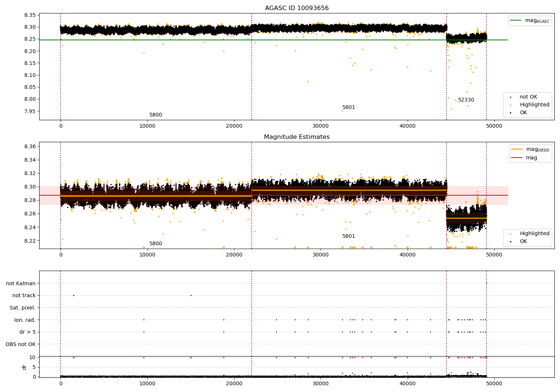
Task: Click the 30000 x-tick of the bottom plot
Action: click(x=321, y=383)
